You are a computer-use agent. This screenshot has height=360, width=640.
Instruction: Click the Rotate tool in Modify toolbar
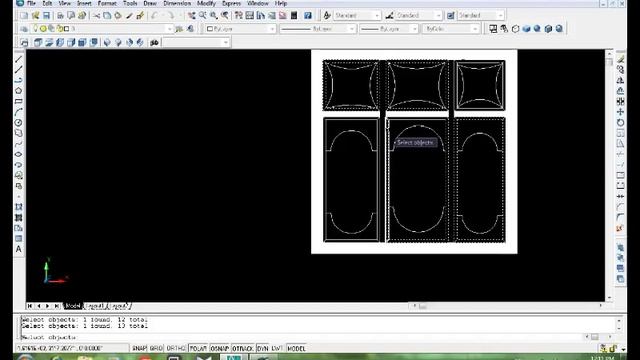[620, 122]
